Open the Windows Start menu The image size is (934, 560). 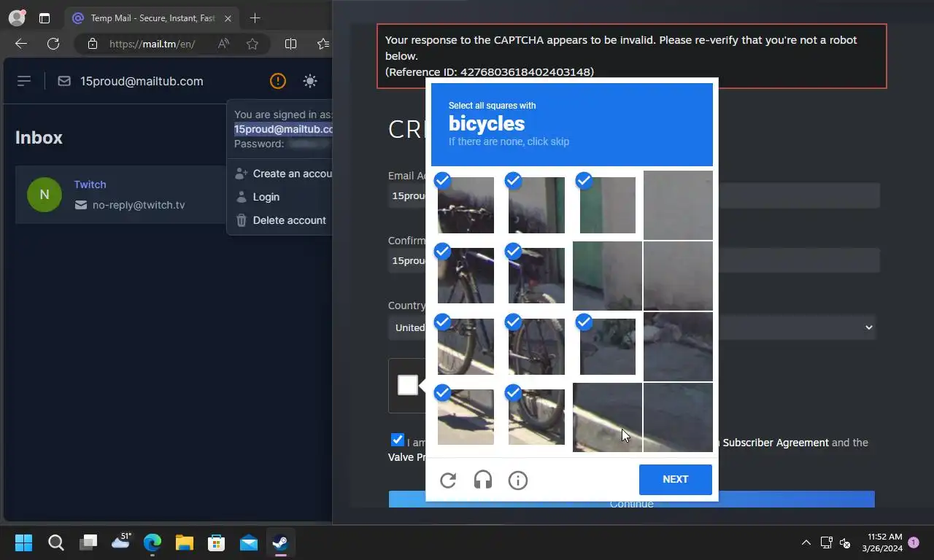point(24,542)
